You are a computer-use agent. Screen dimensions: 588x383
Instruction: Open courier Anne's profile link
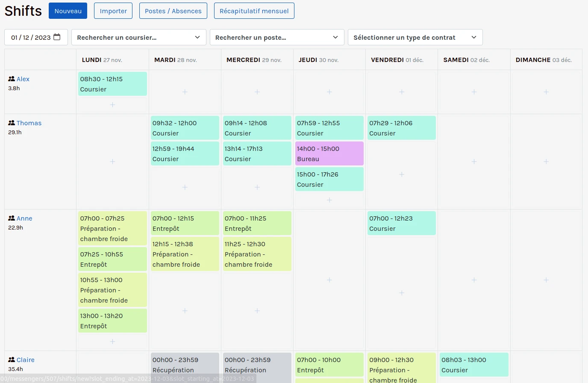pyautogui.click(x=24, y=218)
